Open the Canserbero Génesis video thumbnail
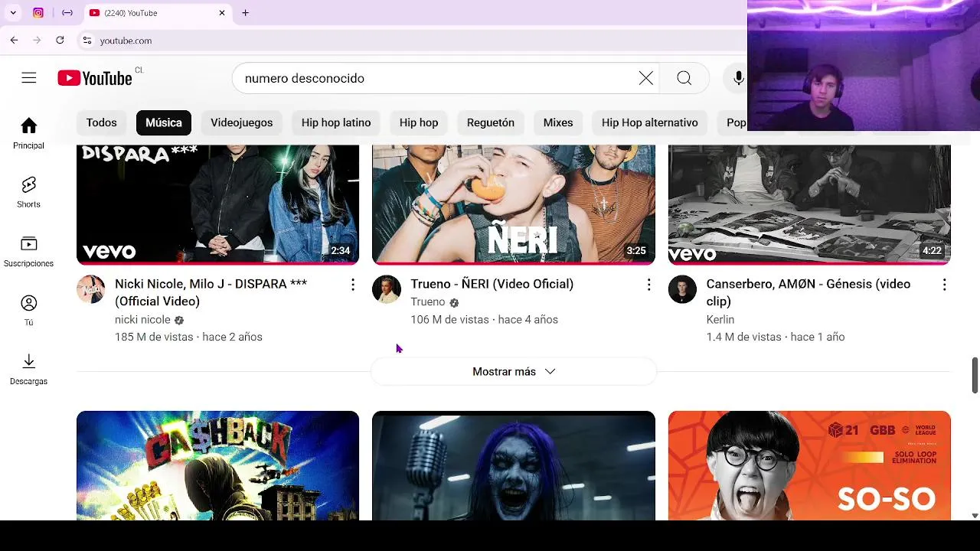 [x=809, y=204]
